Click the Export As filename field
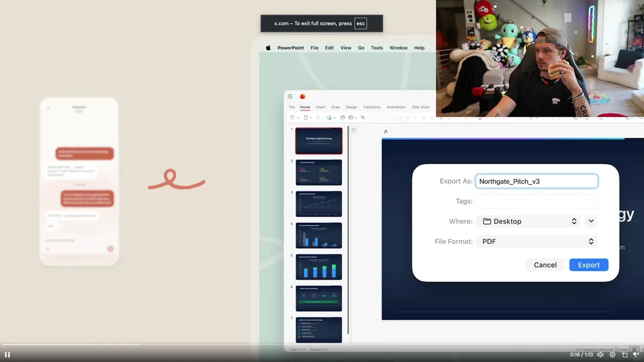The width and height of the screenshot is (644, 362). pyautogui.click(x=536, y=181)
